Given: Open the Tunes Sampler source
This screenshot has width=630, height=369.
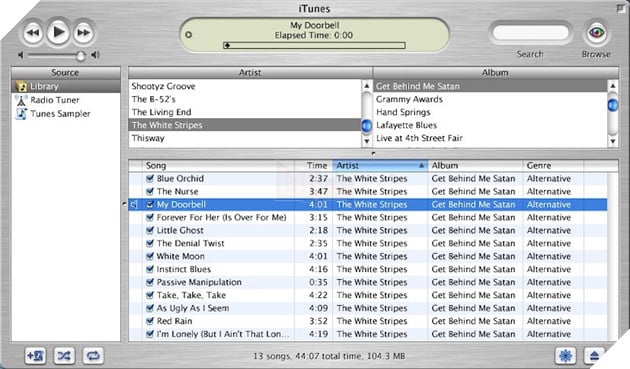Looking at the screenshot, I should [66, 114].
